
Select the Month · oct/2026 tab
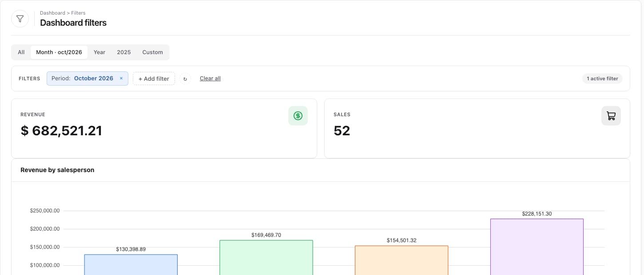coord(59,52)
